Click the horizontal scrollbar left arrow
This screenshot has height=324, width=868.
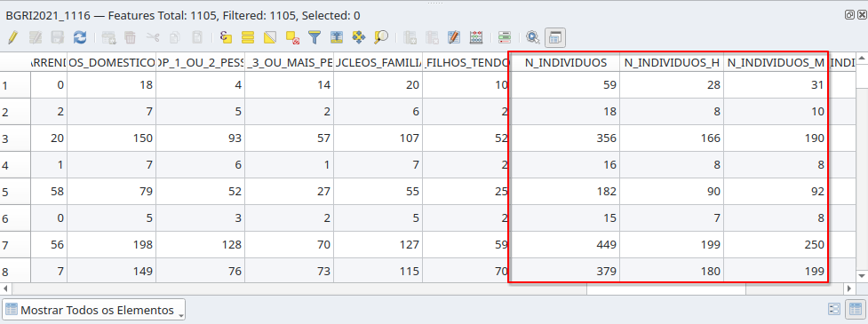(x=6, y=288)
